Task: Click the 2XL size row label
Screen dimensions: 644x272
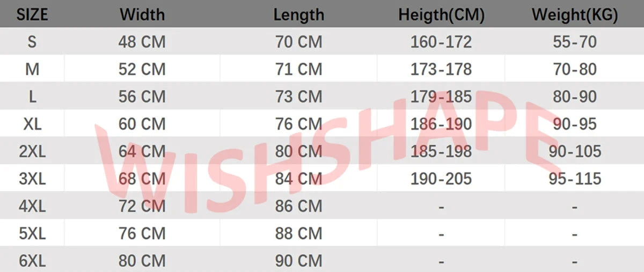Action: [x=32, y=151]
